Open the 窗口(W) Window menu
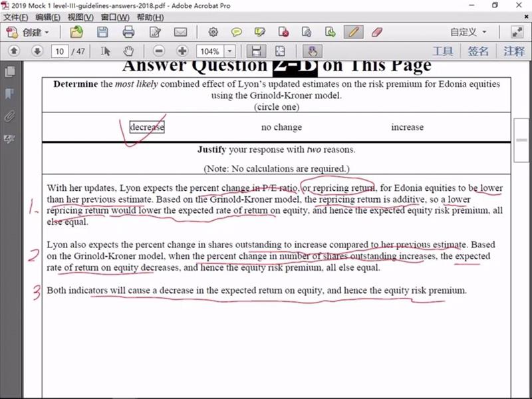This screenshot has height=399, width=532. coord(115,17)
